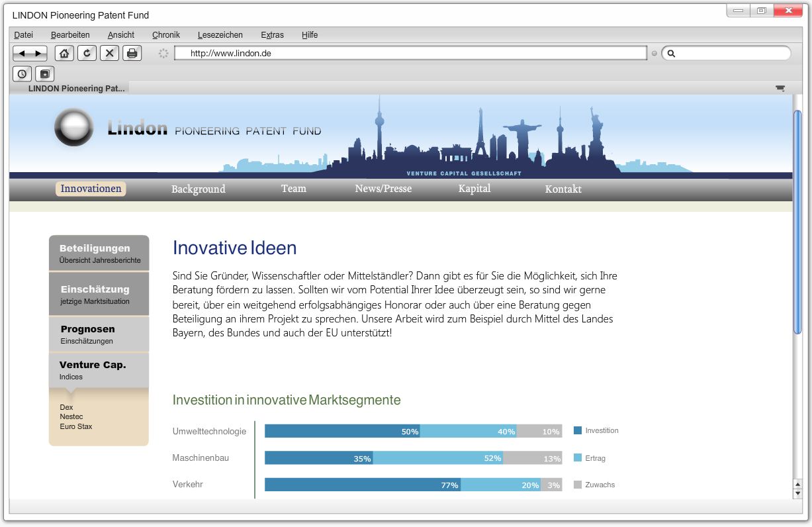Click the browser forward arrow
This screenshot has width=812, height=527.
38,54
